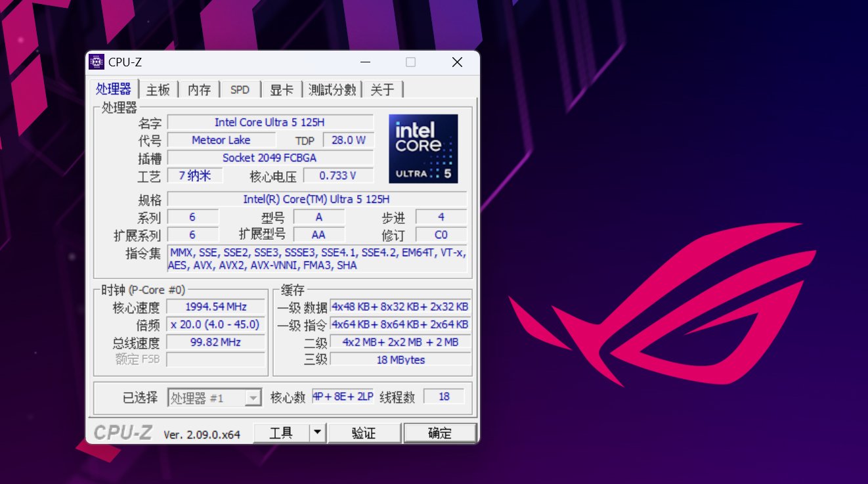868x484 pixels.
Task: Click the L2 cache value 4x2 MB + 2x2 MB + 2 MB
Action: [x=400, y=341]
